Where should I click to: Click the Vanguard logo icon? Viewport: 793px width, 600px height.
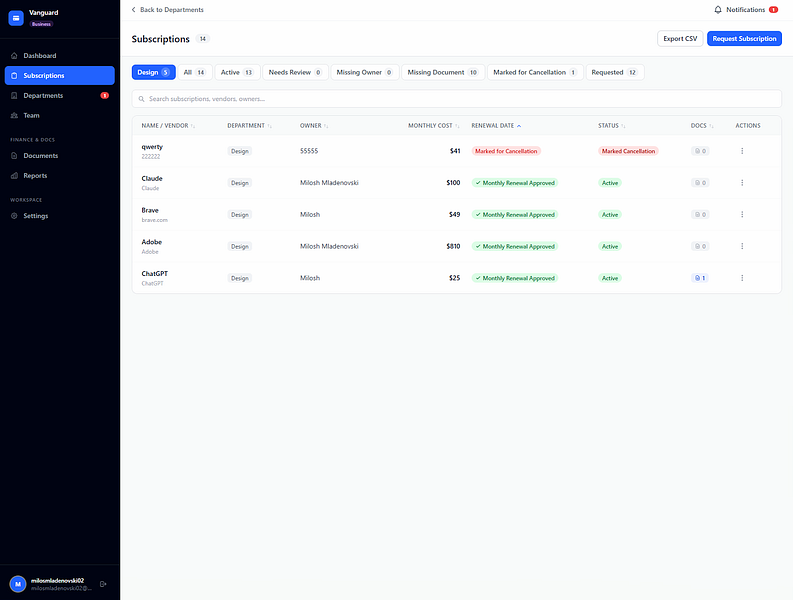coord(16,18)
